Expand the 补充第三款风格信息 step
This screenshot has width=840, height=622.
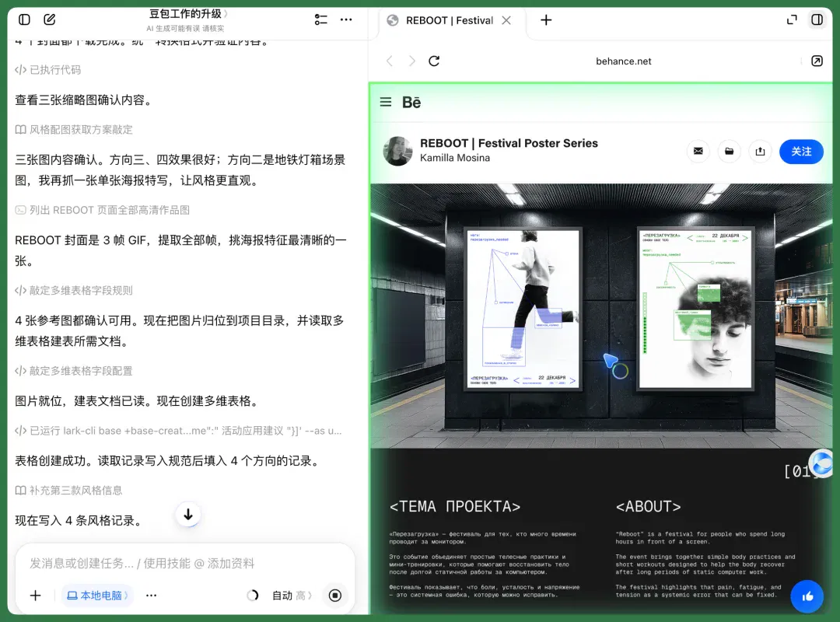[x=68, y=491]
